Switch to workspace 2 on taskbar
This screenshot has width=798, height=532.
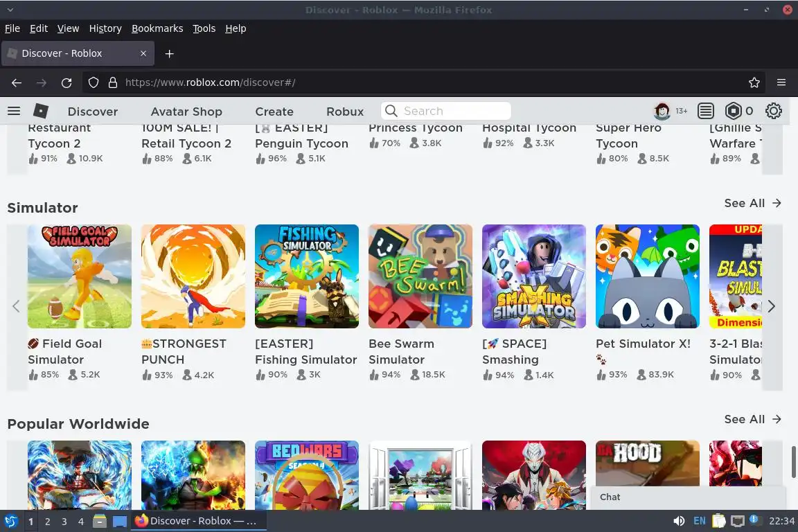[x=47, y=522]
